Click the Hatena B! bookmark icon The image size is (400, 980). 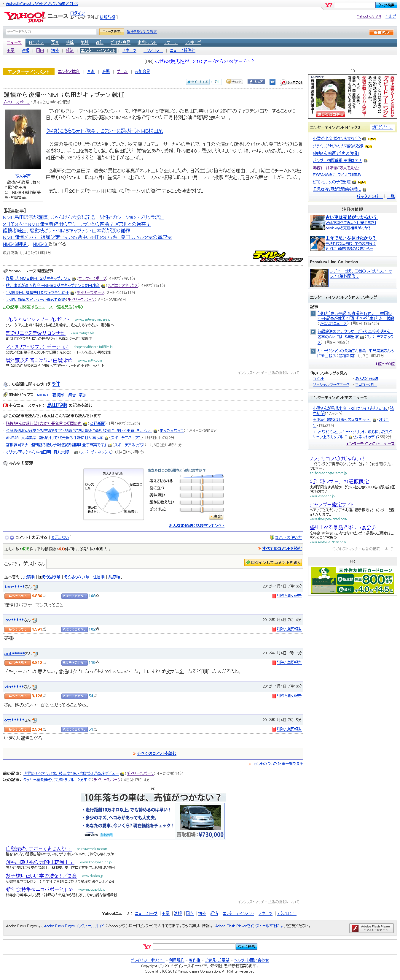(272, 82)
